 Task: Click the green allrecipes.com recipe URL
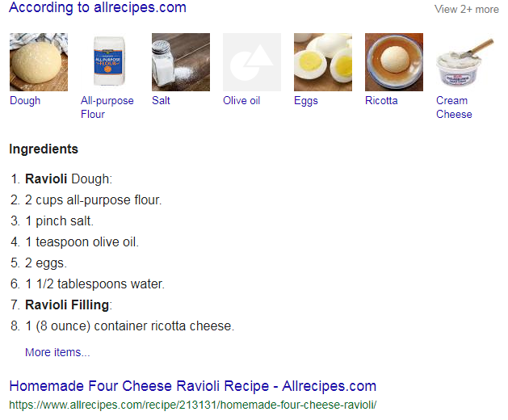[x=193, y=405]
